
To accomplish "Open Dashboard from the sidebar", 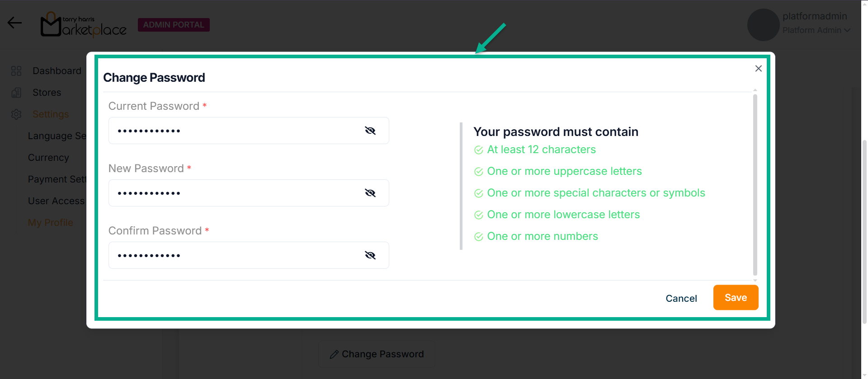I will [57, 71].
